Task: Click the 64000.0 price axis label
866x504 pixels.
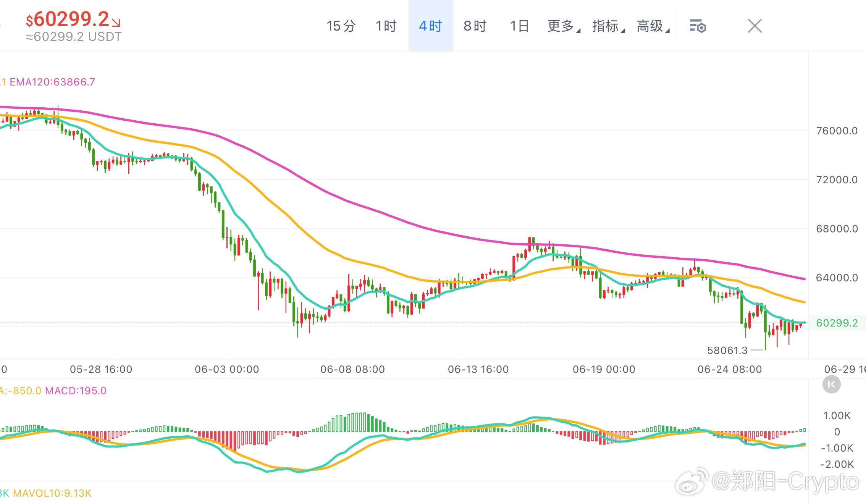Action: [837, 278]
